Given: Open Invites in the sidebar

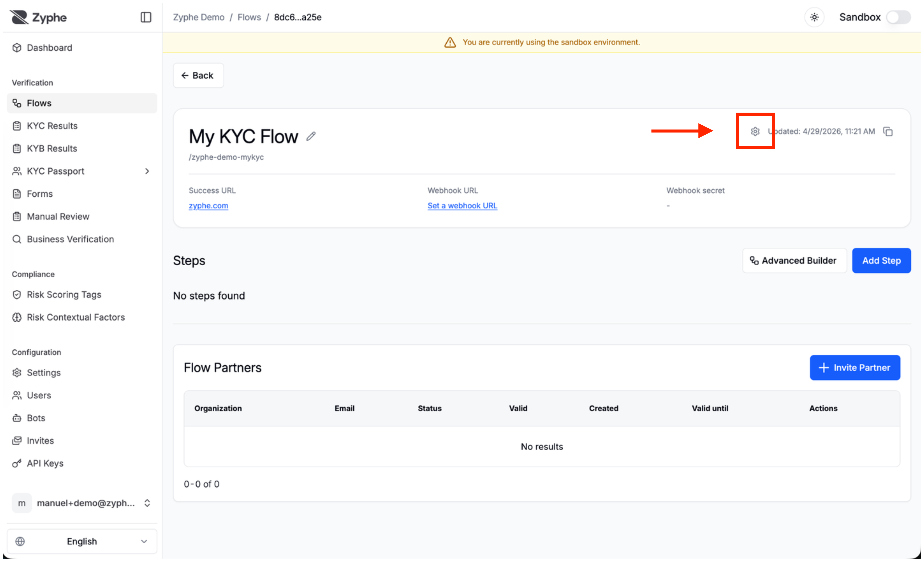Looking at the screenshot, I should coord(82,441).
